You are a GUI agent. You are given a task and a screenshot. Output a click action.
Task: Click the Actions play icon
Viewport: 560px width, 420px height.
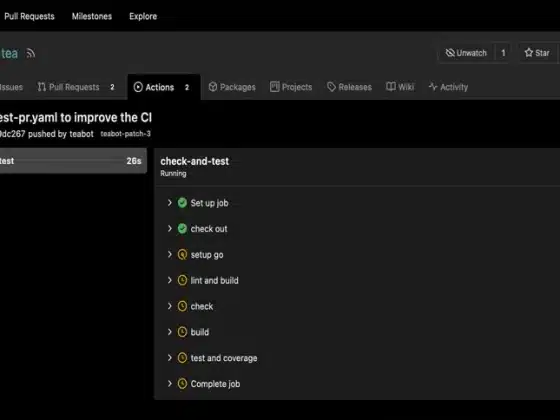click(138, 87)
